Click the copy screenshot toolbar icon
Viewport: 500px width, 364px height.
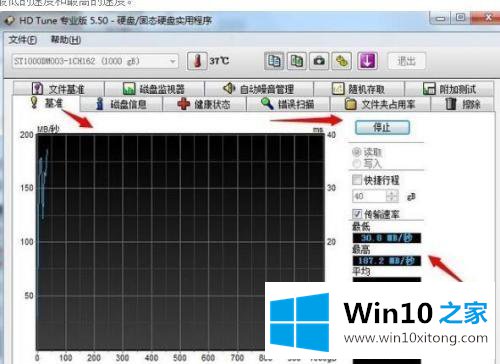click(x=297, y=61)
